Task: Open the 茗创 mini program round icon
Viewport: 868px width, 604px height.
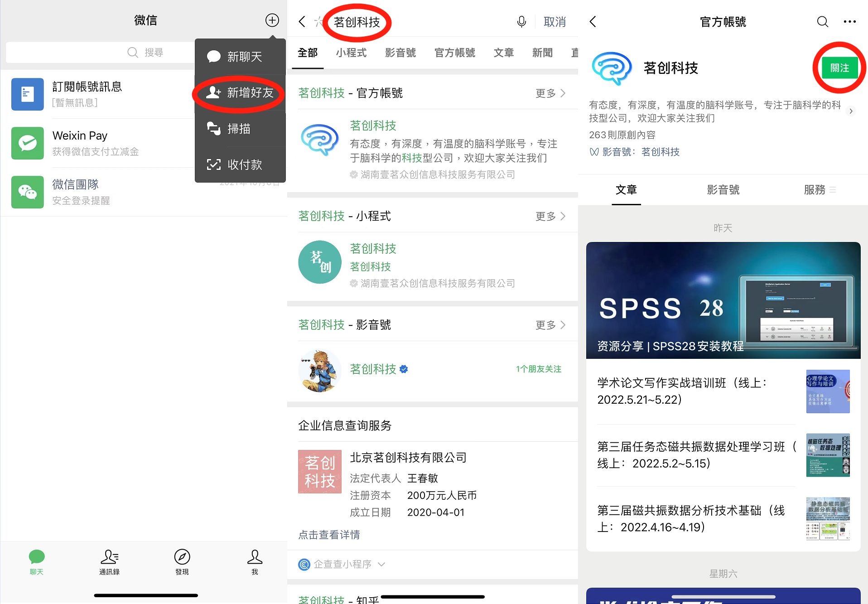Action: tap(320, 262)
